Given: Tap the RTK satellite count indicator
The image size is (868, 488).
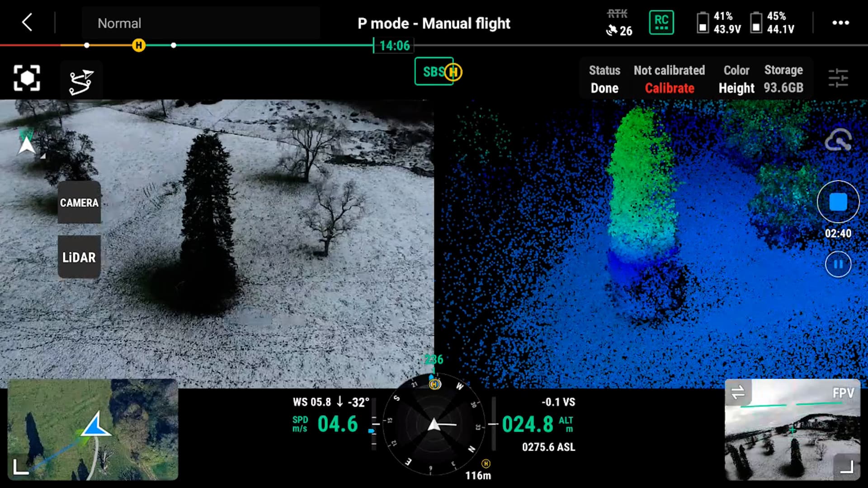Looking at the screenshot, I should [x=618, y=23].
